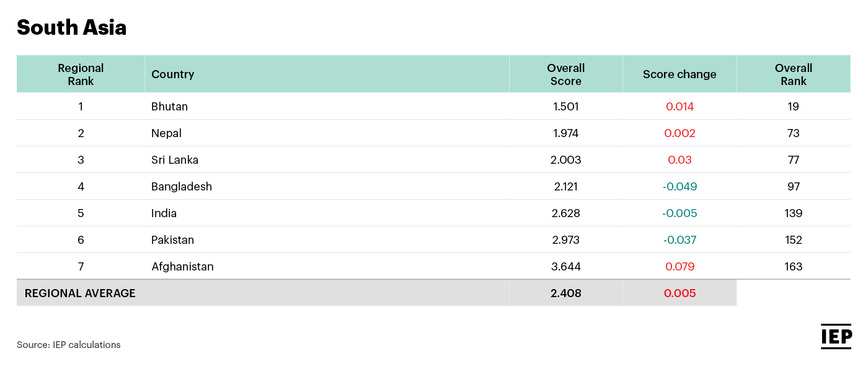Screen dimensions: 868x366
Task: Select Bhutan's overall score 1.501
Action: tap(565, 107)
